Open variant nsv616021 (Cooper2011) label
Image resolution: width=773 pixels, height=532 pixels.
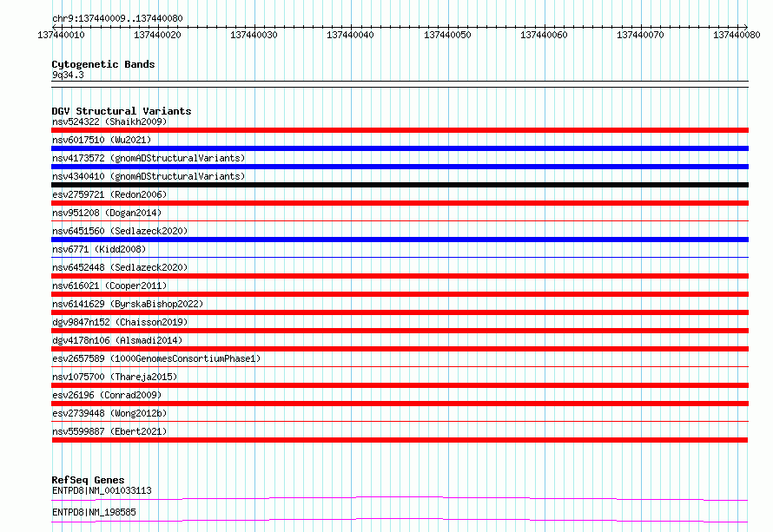point(109,286)
